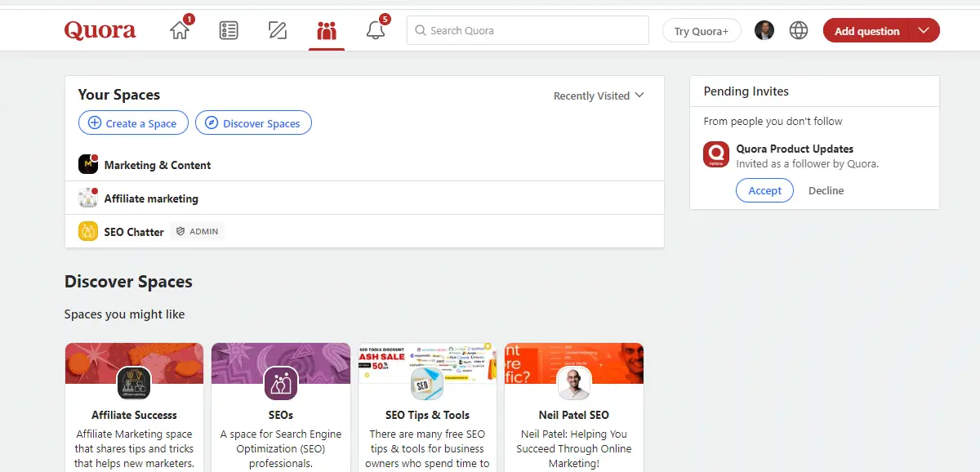980x472 pixels.
Task: Open the Answer pencil icon
Action: (x=278, y=31)
